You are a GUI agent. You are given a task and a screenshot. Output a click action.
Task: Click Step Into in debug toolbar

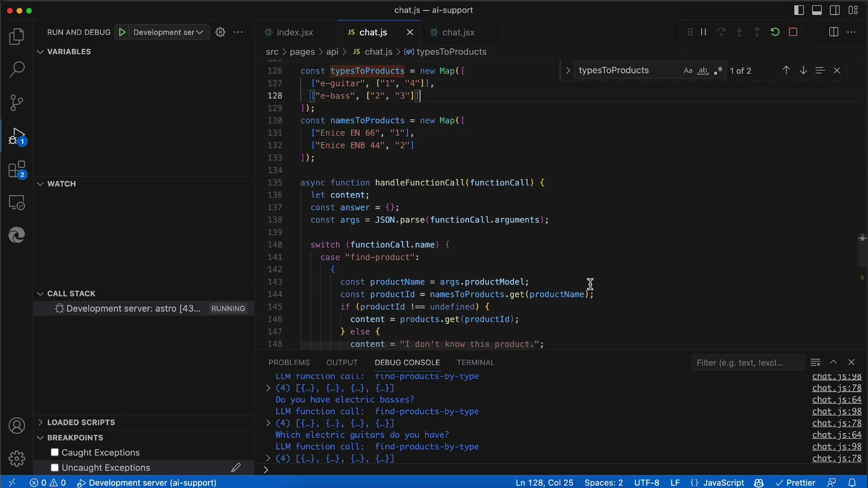click(739, 32)
